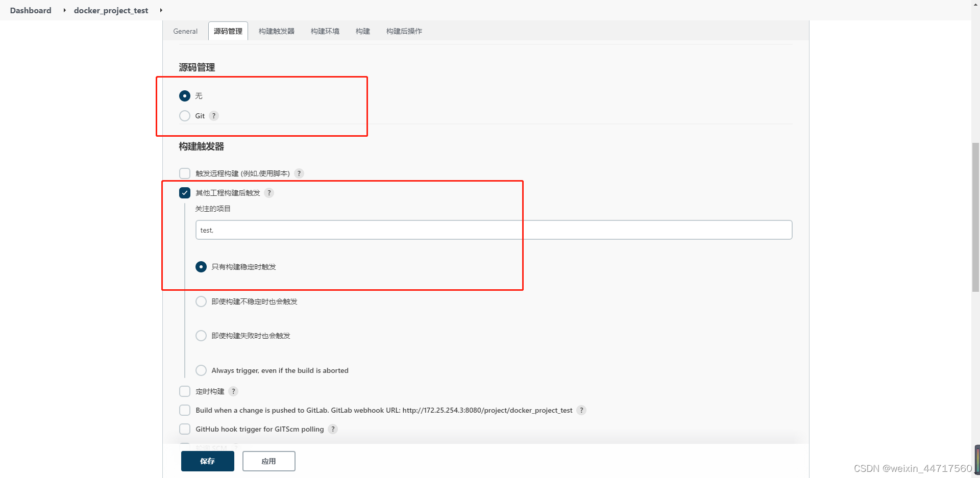Open the Dashboard breadcrumb link
Screen dimensions: 980x478
pos(31,10)
